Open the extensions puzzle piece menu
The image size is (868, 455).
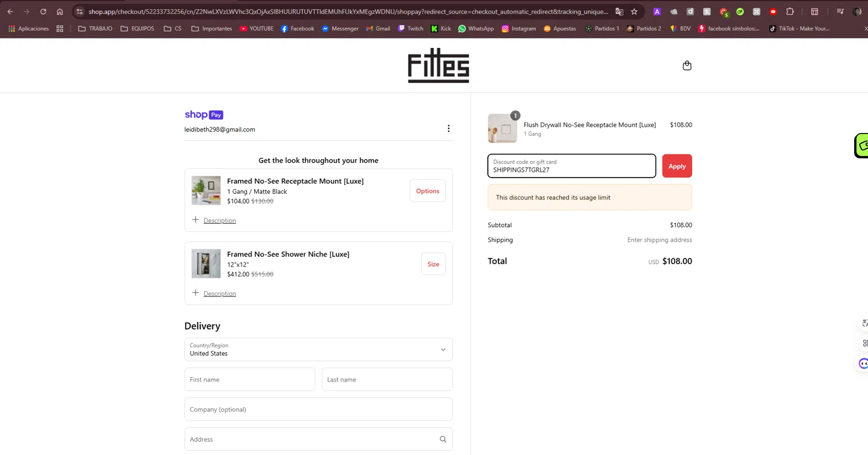[790, 12]
